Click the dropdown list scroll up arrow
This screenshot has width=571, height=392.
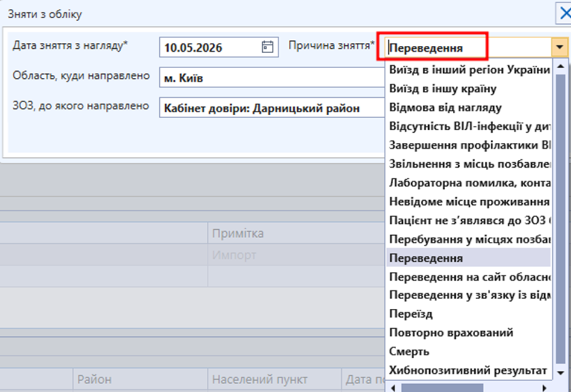(x=561, y=66)
